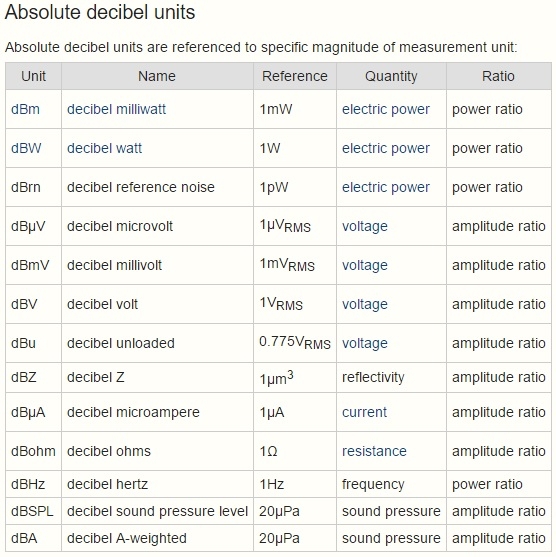This screenshot has height=557, width=556.
Task: Follow the decibel watt link
Action: 104,148
